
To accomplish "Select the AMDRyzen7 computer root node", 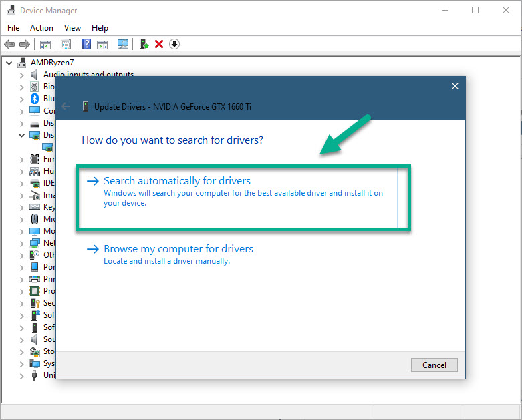I will point(52,63).
